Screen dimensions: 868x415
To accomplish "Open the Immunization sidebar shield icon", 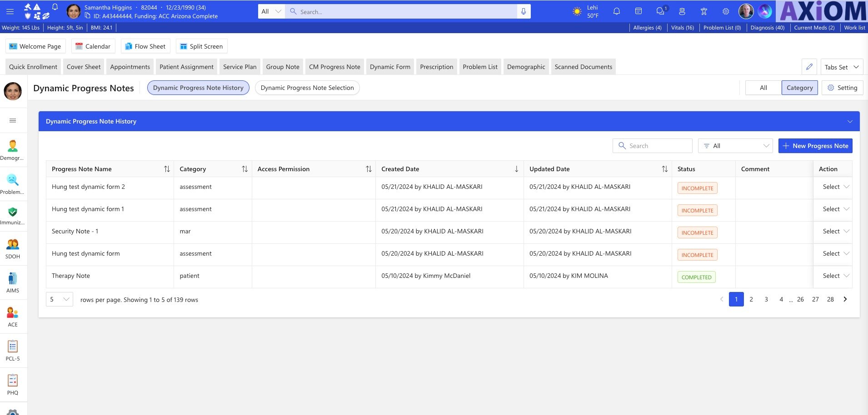I will coord(13,215).
